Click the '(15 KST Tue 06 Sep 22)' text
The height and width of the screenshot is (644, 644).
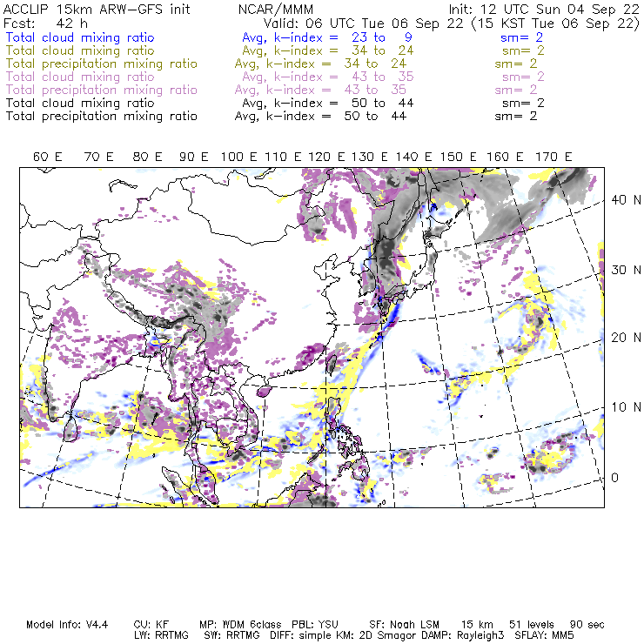(x=555, y=23)
